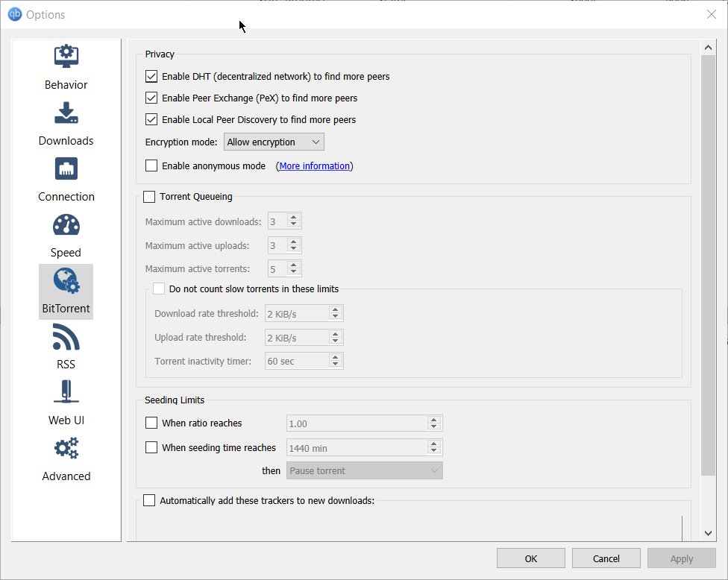Image resolution: width=728 pixels, height=580 pixels.
Task: Disable Peer Exchange (PeX) checkbox
Action: [151, 98]
